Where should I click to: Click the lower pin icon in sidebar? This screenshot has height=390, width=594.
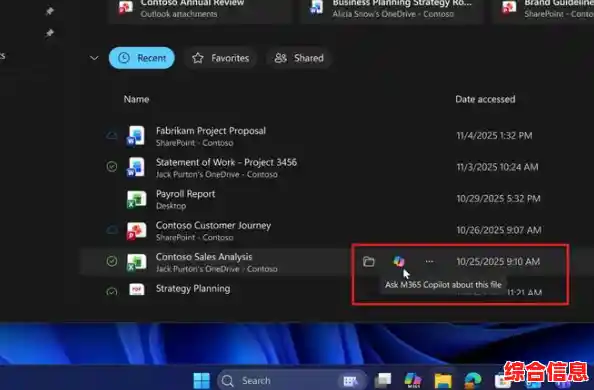[x=50, y=33]
